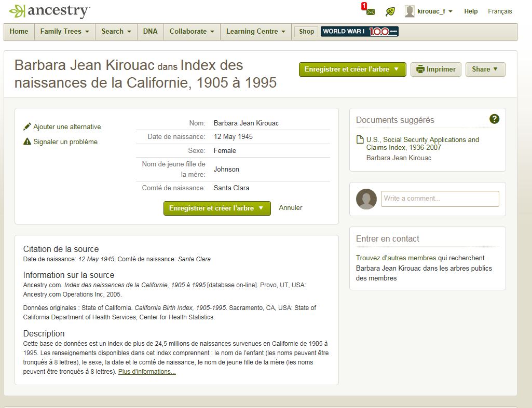This screenshot has height=408, width=532.
Task: Click the document icon next to U.S., Social Security Applications
Action: coord(360,139)
